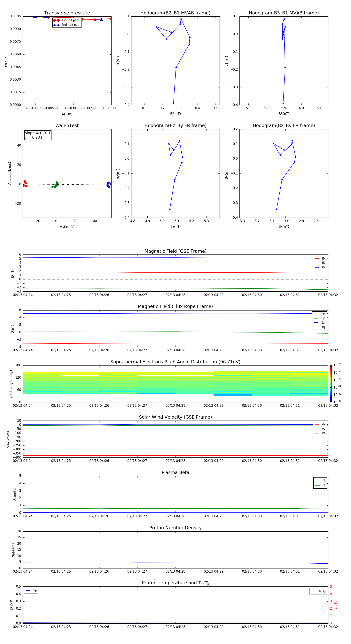The height and width of the screenshot is (644, 351).
Task: Click the 'Vy' legend entry in velocity plot
Action: tap(320, 429)
